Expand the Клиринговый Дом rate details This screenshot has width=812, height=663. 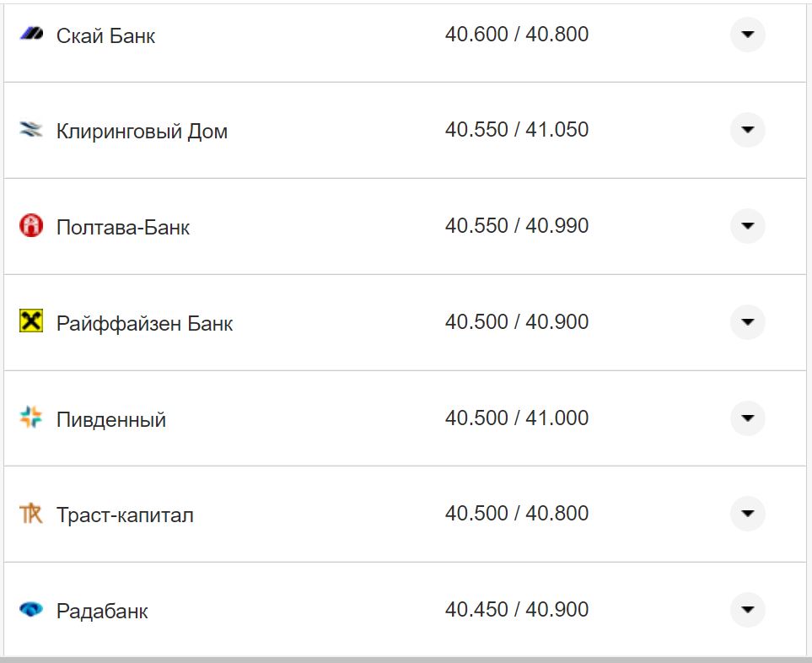[748, 130]
